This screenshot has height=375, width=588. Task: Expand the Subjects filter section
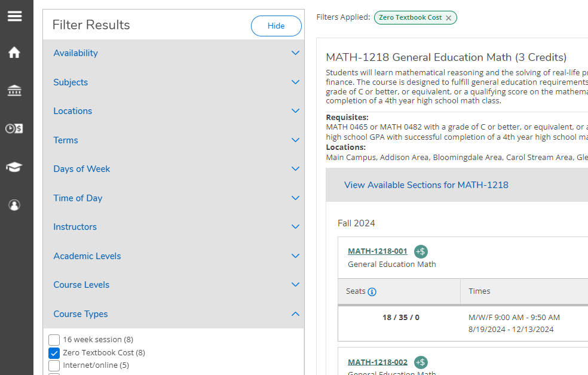point(173,82)
